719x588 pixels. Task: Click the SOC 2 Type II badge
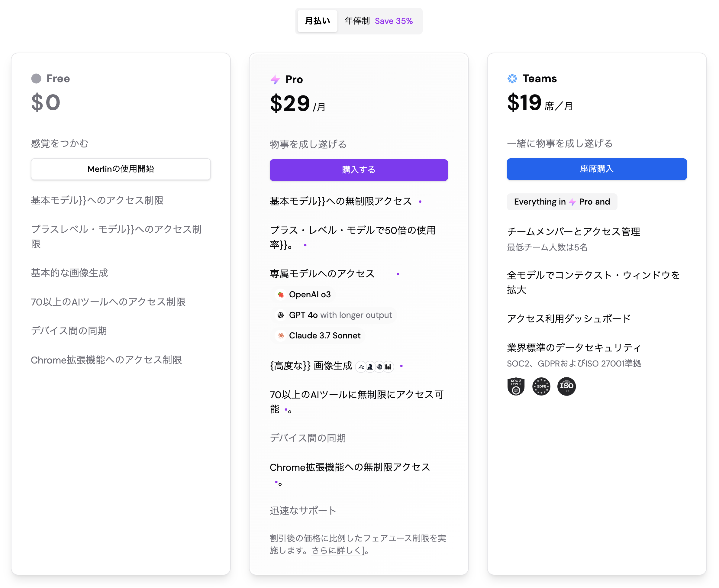pyautogui.click(x=516, y=386)
